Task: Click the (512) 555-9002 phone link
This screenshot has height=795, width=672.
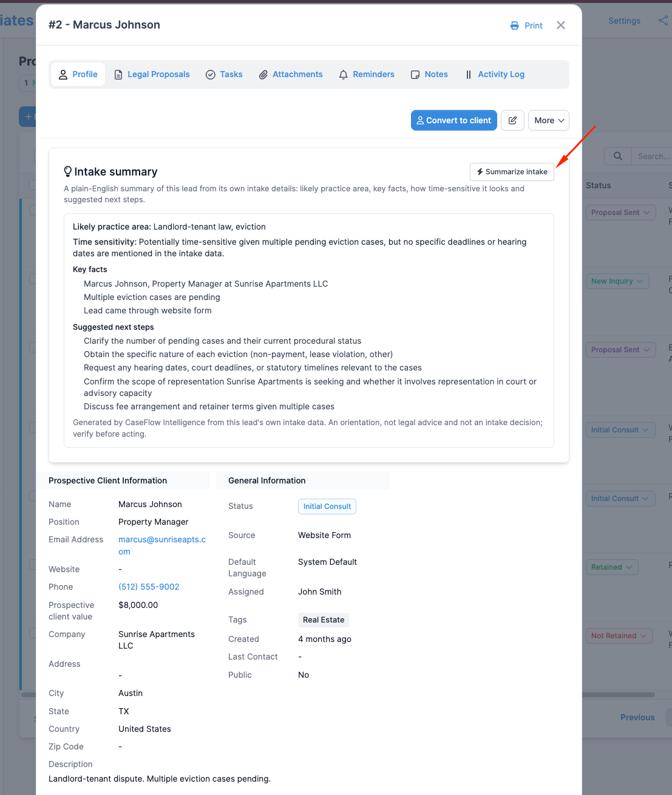Action: [149, 587]
